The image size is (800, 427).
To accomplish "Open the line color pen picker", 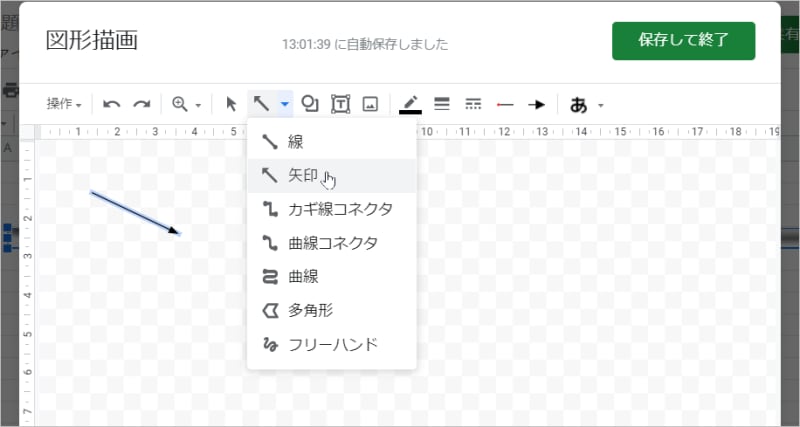I will click(410, 105).
